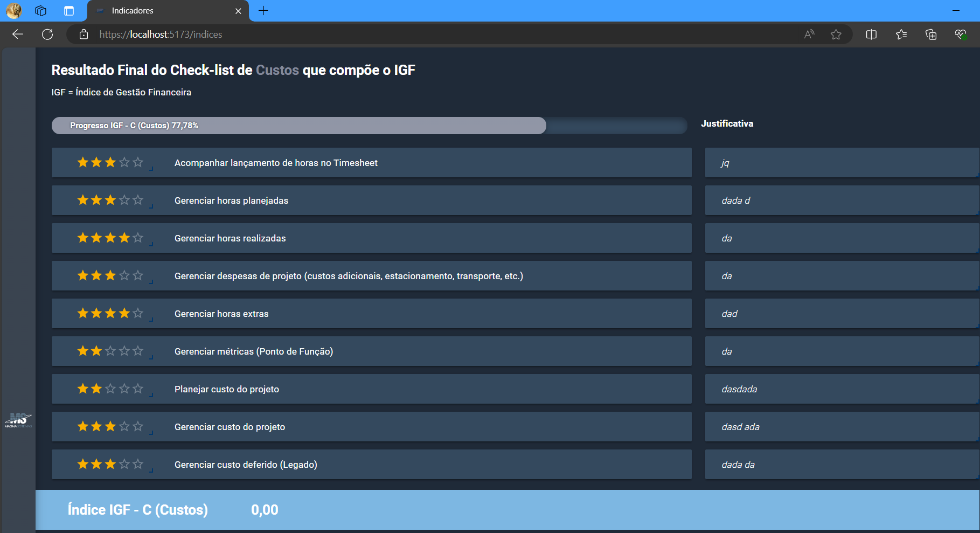Add page to favorites with star icon

click(836, 34)
